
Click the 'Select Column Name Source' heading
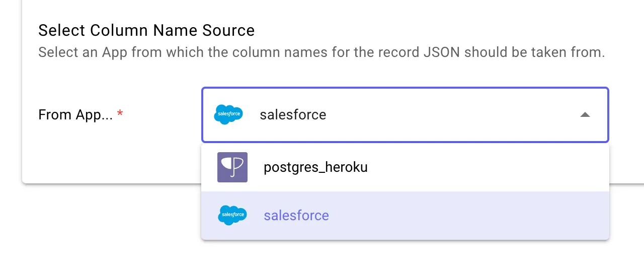146,31
